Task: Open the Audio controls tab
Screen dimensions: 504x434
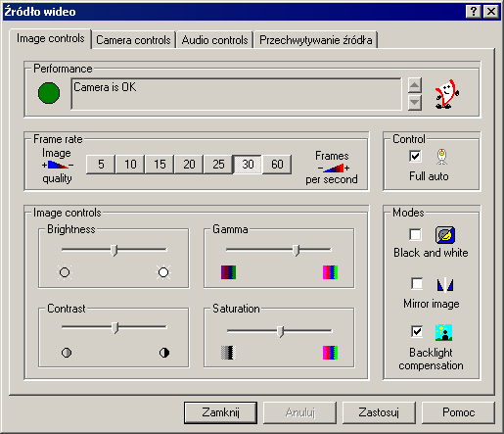Action: (214, 40)
